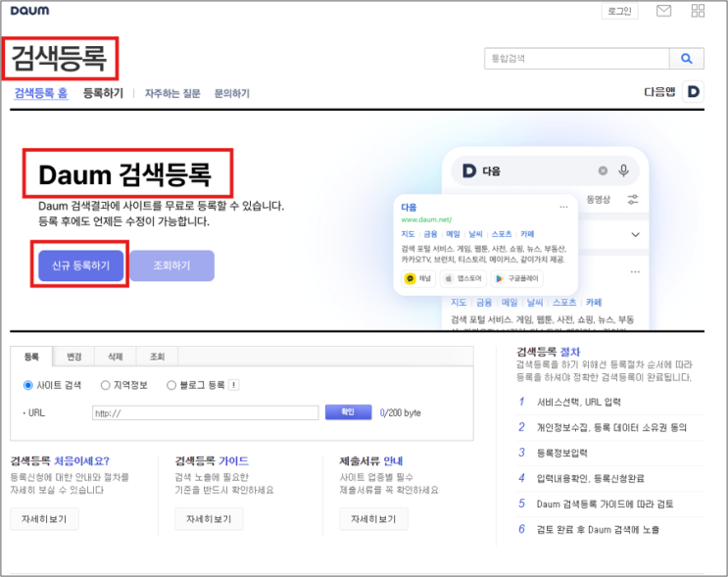Click the 금융 link in the result card
Viewport: 728px width, 577px height.
tap(430, 234)
